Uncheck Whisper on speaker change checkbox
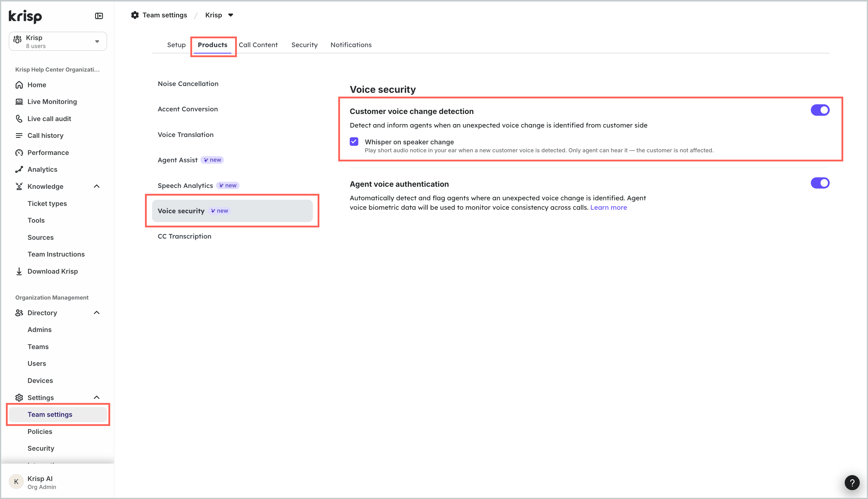The image size is (868, 499). click(x=354, y=142)
